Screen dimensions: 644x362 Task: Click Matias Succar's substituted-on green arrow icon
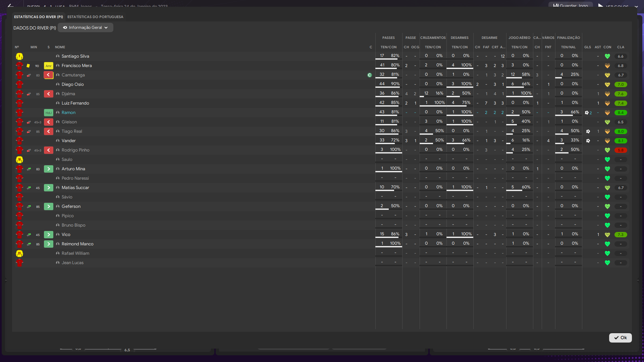click(x=49, y=188)
